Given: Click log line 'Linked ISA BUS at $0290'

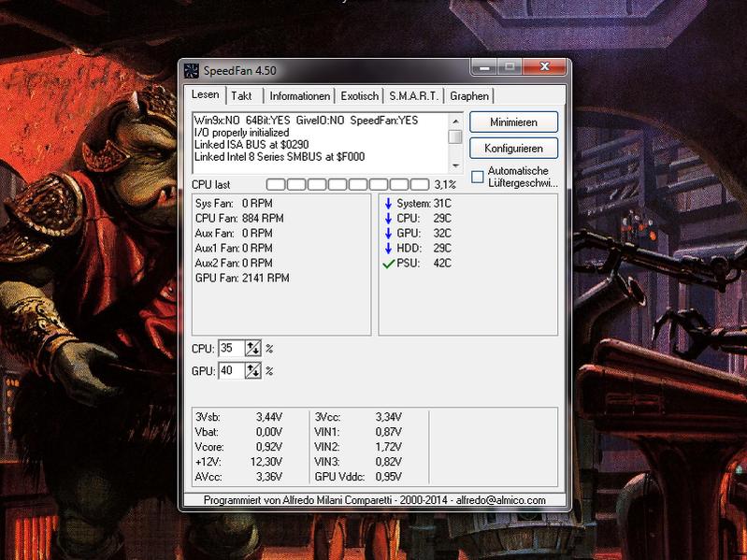Looking at the screenshot, I should [x=251, y=144].
